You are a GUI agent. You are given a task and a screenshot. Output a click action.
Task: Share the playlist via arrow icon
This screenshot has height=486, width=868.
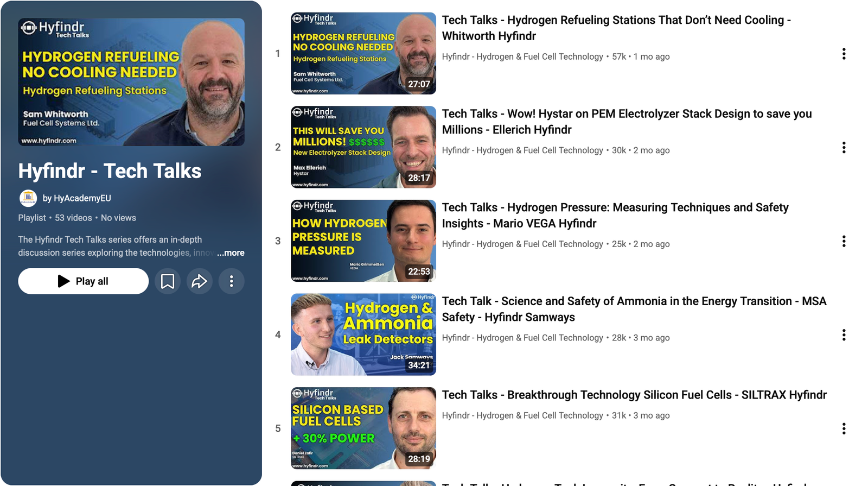point(200,281)
